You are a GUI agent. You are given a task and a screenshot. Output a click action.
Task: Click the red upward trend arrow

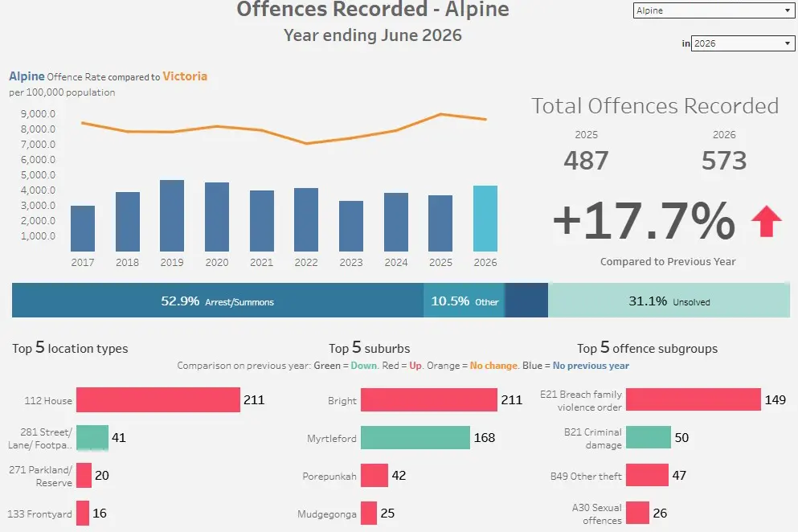(x=767, y=221)
